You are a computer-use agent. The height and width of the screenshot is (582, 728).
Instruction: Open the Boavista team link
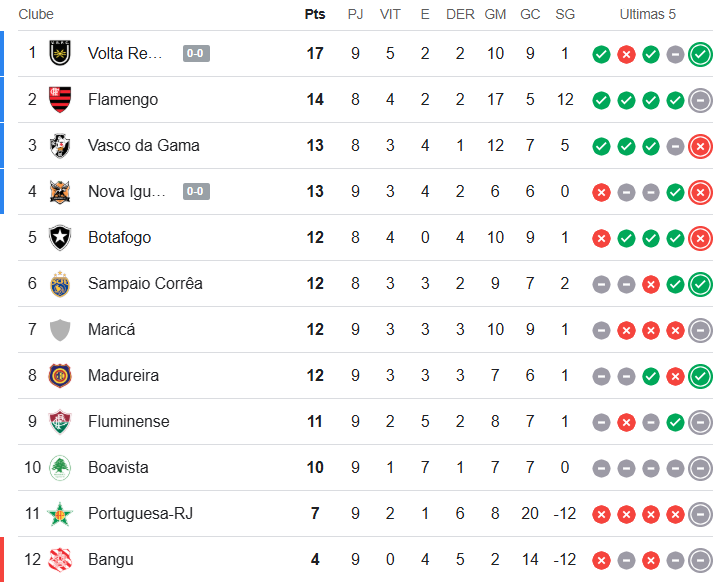pyautogui.click(x=119, y=467)
